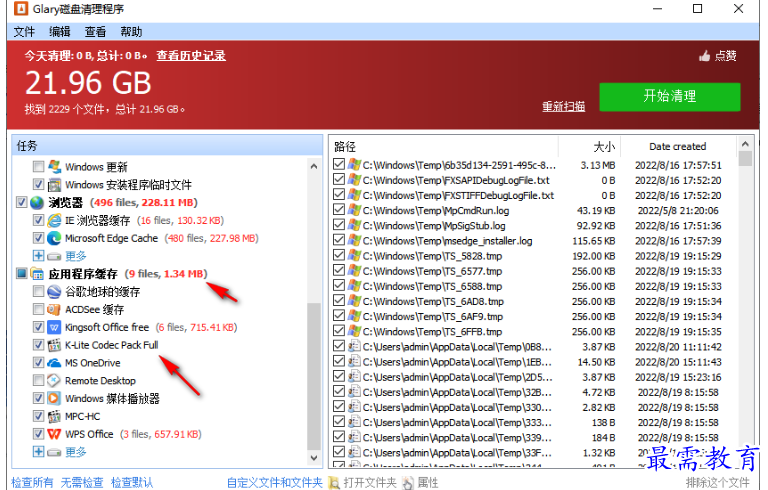
Task: Uncheck the FXSTIFFDebugLogFile.txt file checkbox
Action: (339, 195)
